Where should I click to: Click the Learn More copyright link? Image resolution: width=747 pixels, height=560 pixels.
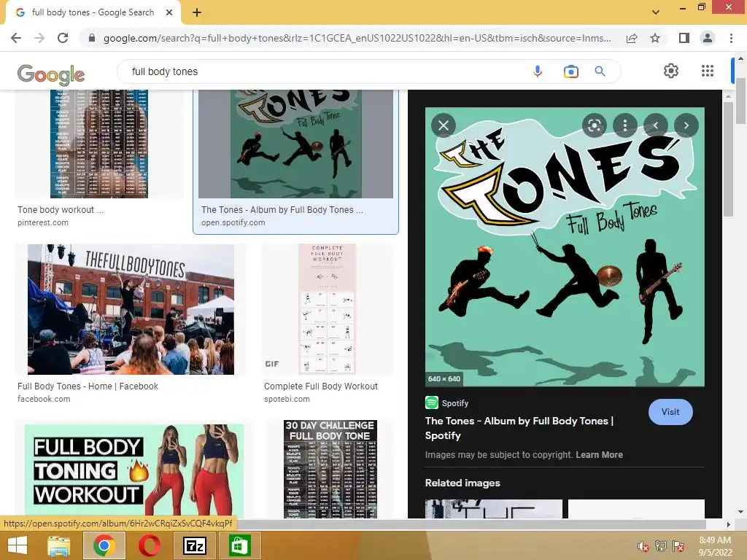pos(599,455)
